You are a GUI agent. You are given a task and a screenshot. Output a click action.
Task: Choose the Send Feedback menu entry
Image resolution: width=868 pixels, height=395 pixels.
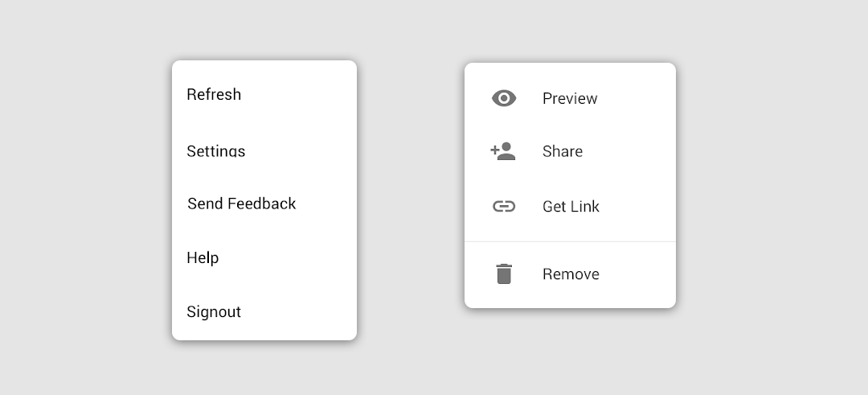click(x=242, y=204)
